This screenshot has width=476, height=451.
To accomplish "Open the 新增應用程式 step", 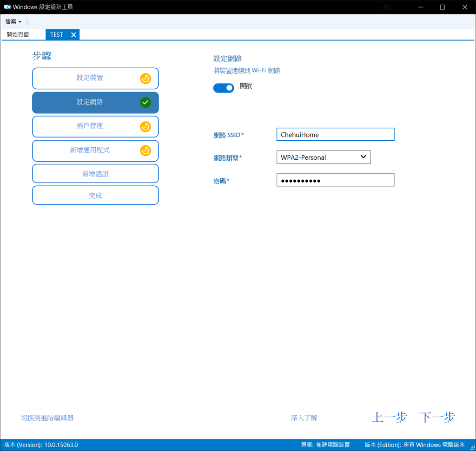I will click(x=95, y=150).
